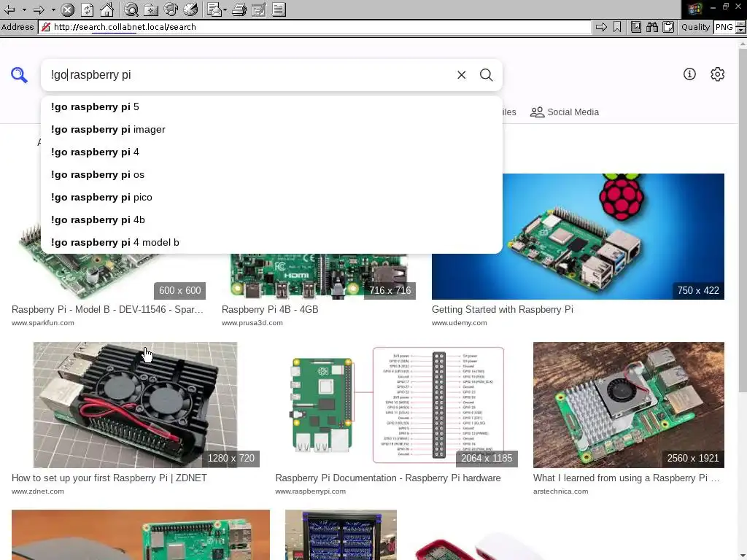Choose suggestion '!go raspberry pi imager'

click(x=271, y=130)
